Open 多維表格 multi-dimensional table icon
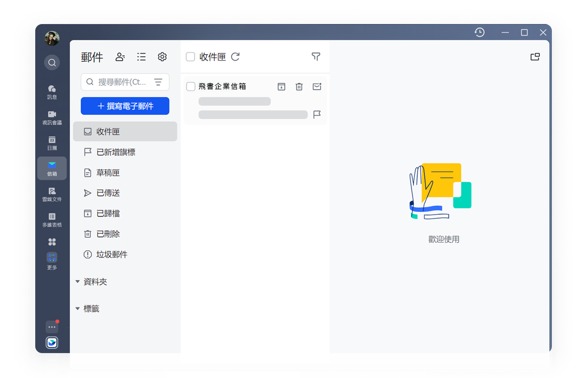 (52, 220)
